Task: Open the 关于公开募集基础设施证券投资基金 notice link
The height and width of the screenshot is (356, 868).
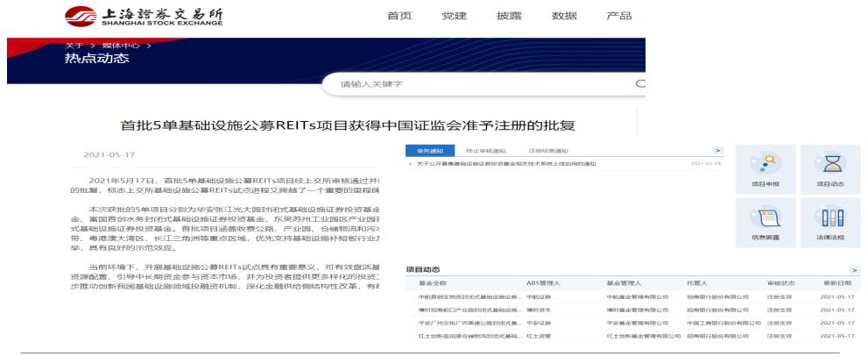Action: click(506, 164)
